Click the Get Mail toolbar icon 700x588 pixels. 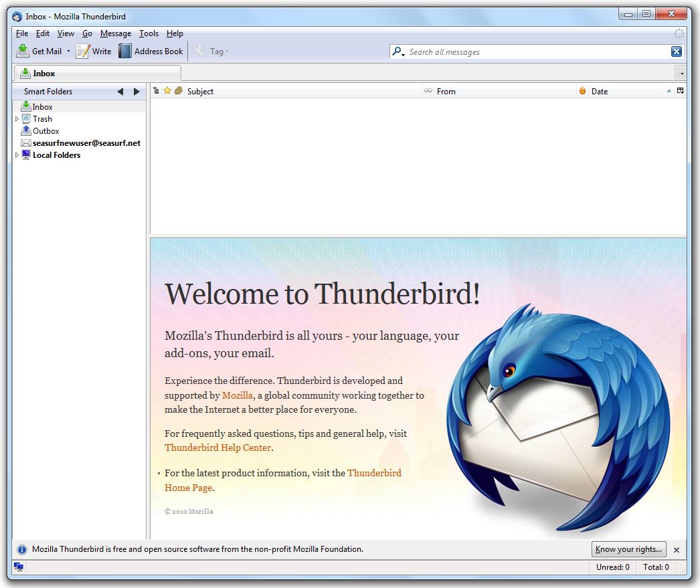(x=22, y=51)
